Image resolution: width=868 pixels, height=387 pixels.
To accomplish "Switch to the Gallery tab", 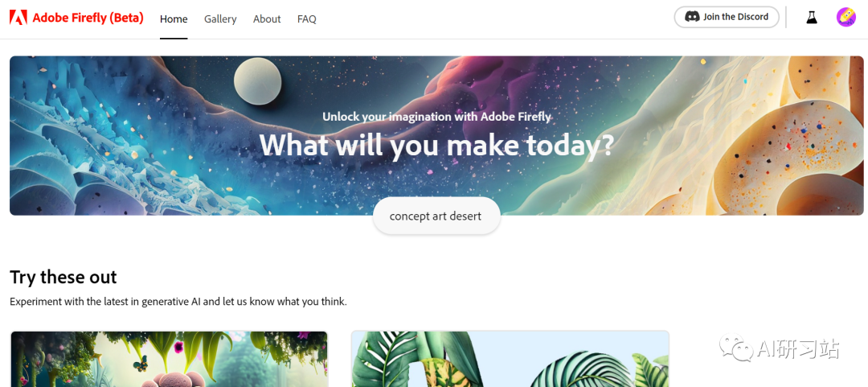I will point(220,19).
